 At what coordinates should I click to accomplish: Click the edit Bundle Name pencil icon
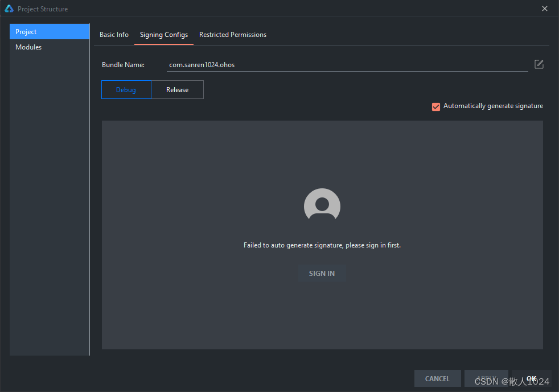pyautogui.click(x=539, y=64)
